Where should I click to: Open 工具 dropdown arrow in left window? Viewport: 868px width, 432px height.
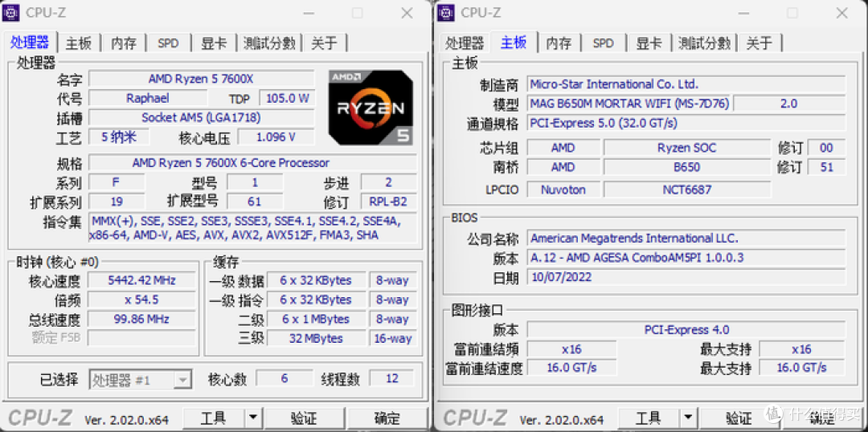[252, 418]
